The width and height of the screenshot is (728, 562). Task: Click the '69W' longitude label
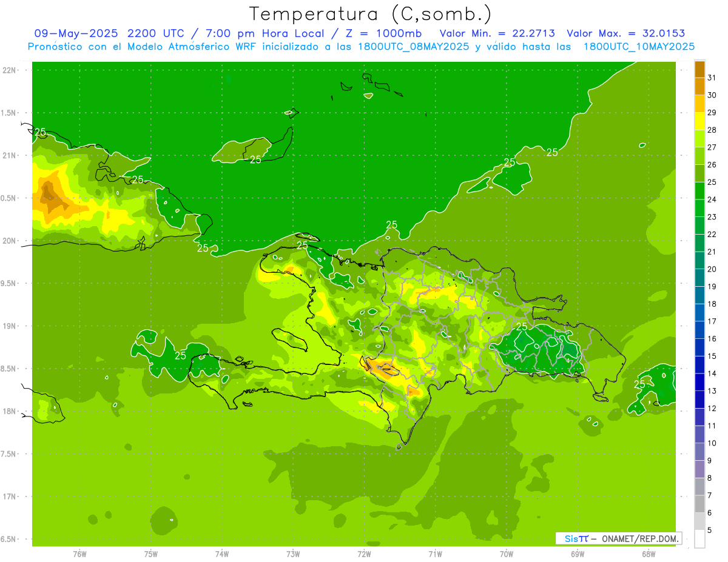(x=578, y=554)
